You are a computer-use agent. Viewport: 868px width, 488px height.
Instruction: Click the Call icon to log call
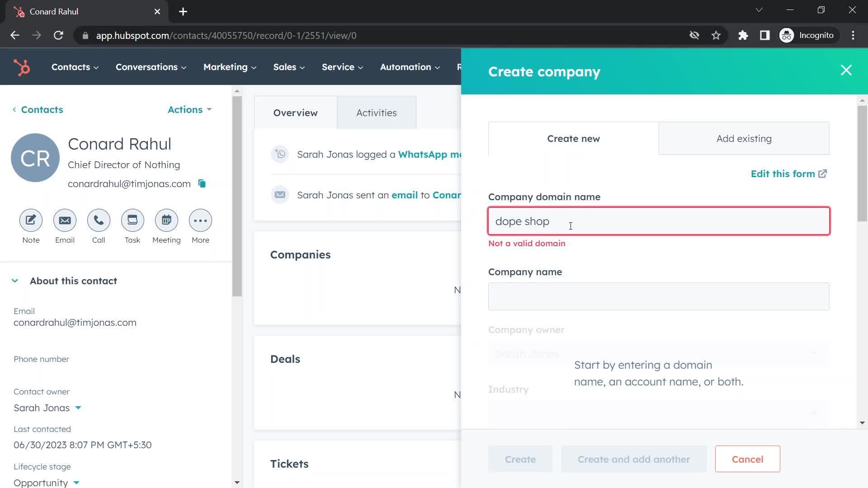[99, 221]
